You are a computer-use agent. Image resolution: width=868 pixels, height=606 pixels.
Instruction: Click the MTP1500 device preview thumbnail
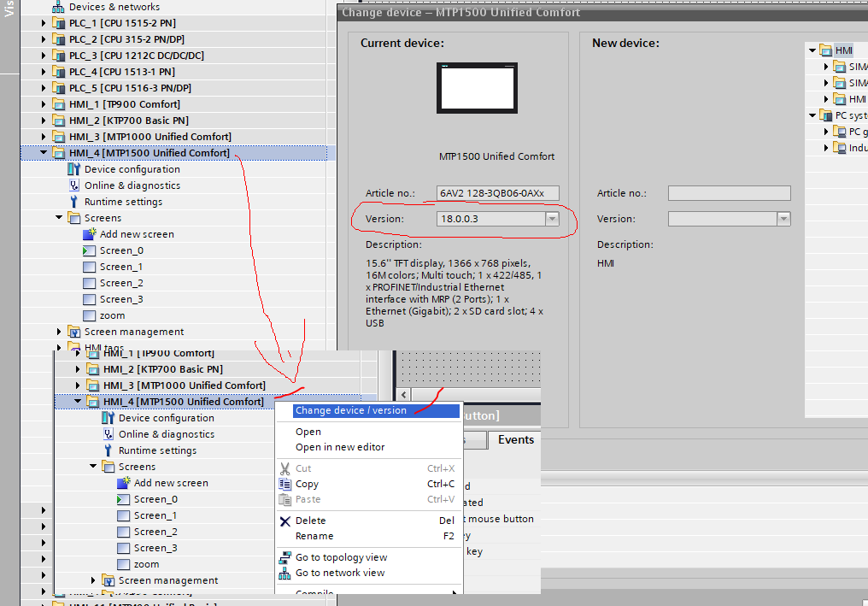pyautogui.click(x=478, y=88)
